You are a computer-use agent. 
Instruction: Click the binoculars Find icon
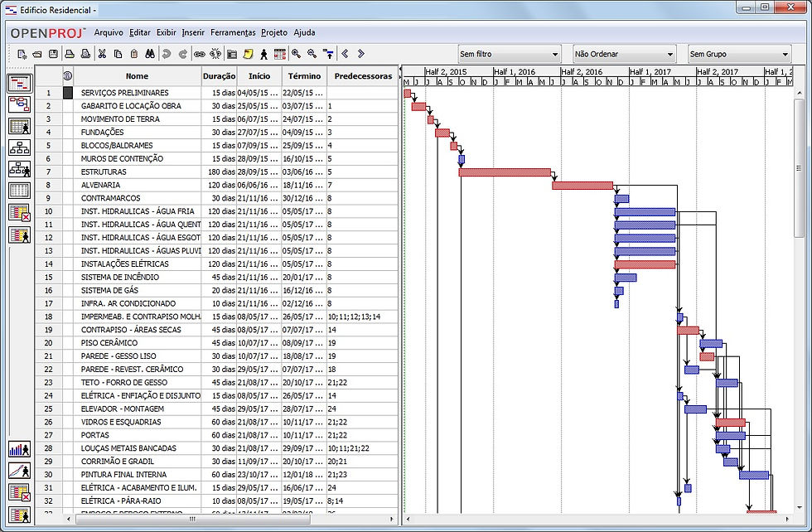tap(150, 54)
